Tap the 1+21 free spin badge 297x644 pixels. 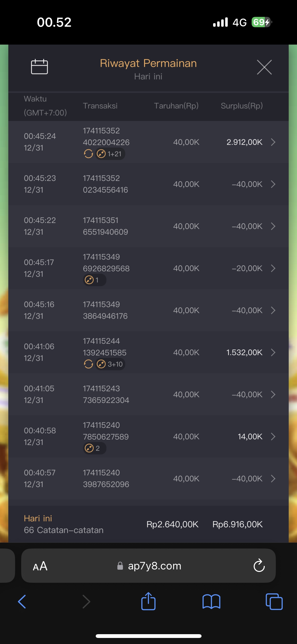tap(110, 154)
